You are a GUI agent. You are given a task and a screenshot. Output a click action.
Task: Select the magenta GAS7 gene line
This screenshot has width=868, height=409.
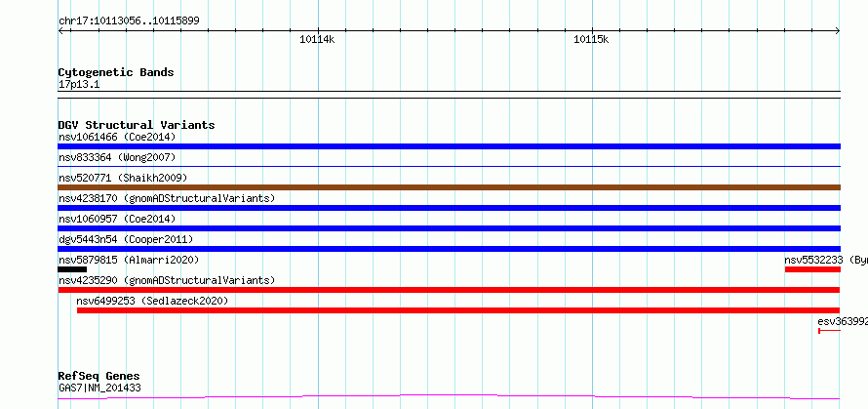(x=449, y=397)
